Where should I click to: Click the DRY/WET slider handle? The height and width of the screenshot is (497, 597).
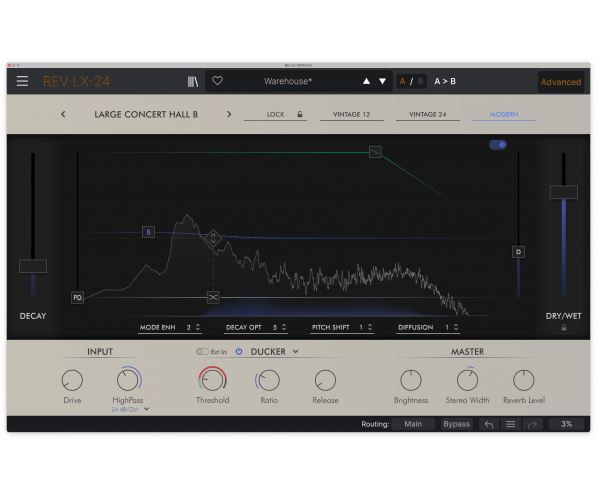563,192
